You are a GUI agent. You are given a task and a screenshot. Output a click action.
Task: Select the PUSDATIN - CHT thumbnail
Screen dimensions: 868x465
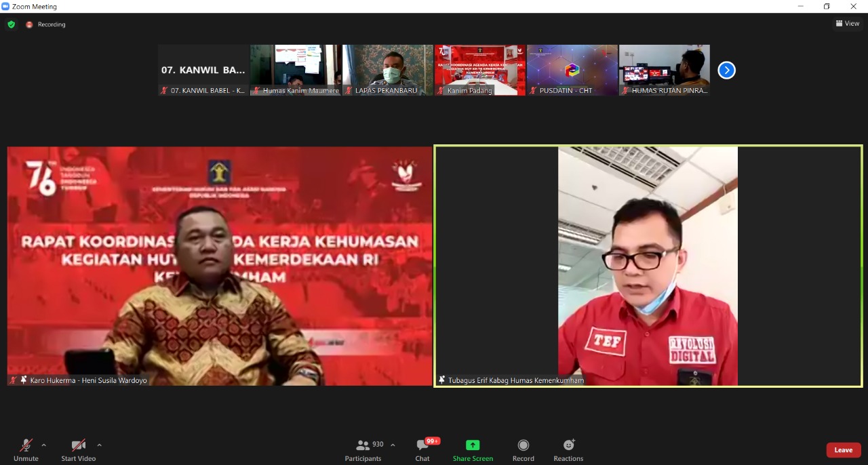[572, 70]
